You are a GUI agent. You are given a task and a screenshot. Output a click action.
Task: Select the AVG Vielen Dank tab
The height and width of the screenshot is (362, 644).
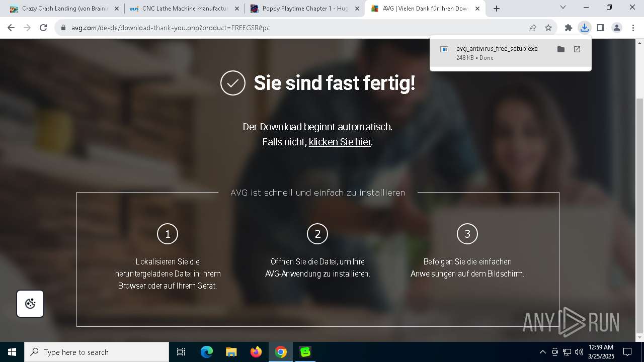click(x=425, y=9)
